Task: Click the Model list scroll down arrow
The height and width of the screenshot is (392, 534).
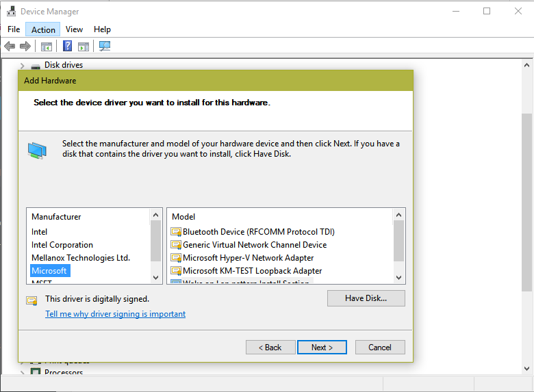Action: coord(399,277)
